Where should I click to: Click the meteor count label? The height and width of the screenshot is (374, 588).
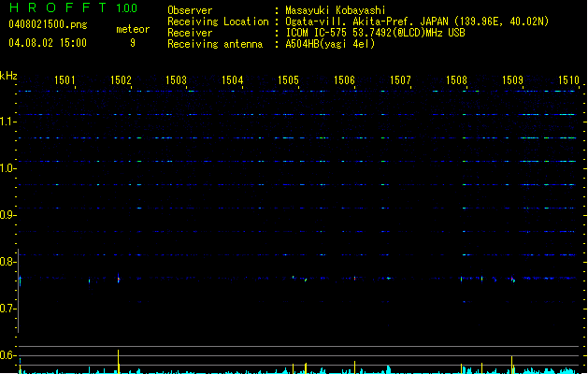(133, 29)
